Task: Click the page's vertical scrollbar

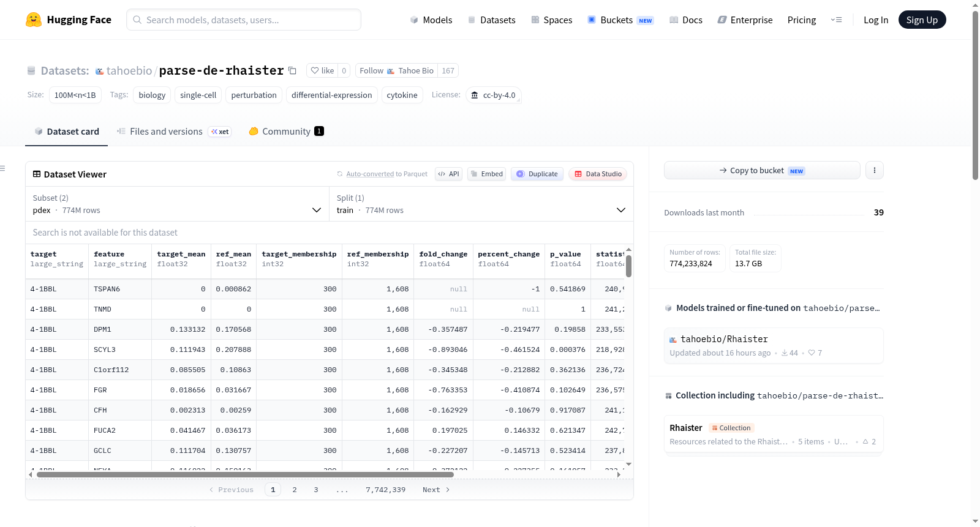Action: (x=975, y=95)
